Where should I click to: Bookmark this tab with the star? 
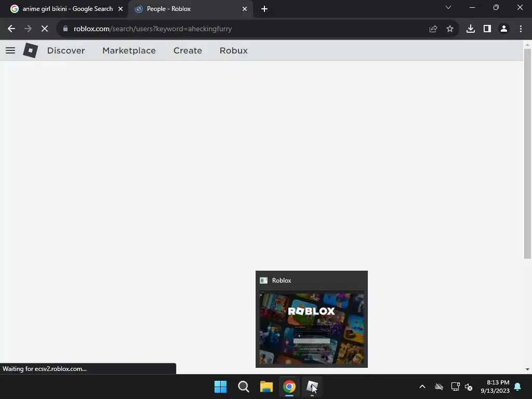450,29
